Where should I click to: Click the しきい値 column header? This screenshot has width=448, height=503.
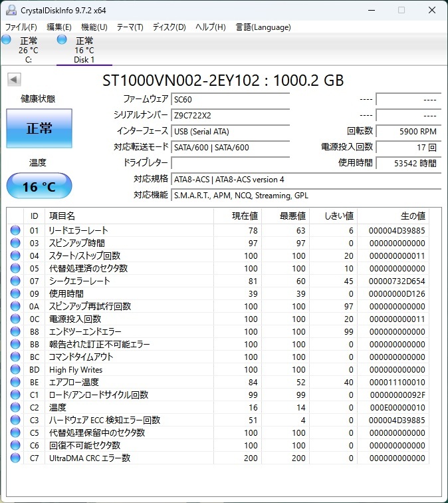333,216
